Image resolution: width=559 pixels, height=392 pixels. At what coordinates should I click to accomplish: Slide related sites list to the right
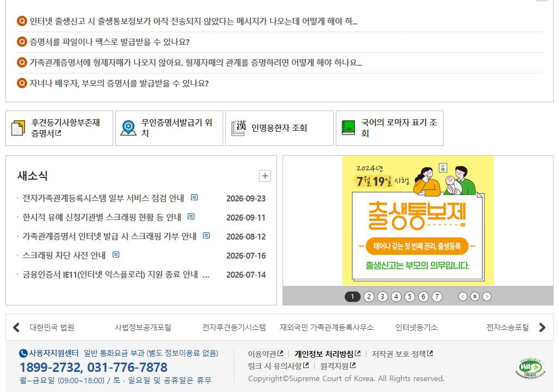542,327
